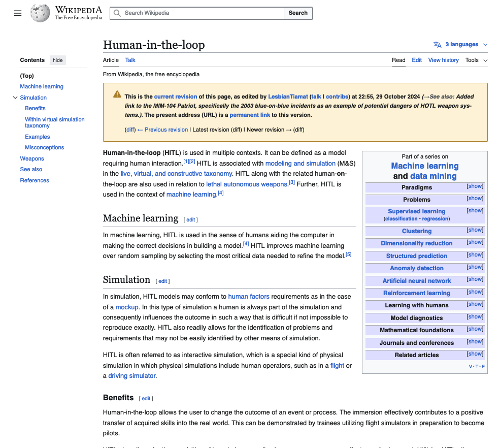The height and width of the screenshot is (448, 500).
Task: Open the hamburger main menu icon
Action: click(x=18, y=13)
